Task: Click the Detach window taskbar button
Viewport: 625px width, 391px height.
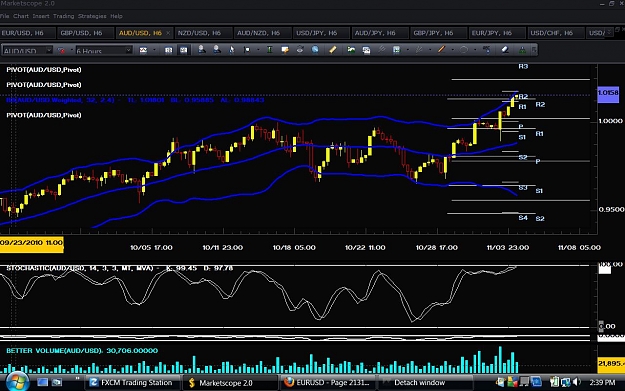Action: pos(425,383)
